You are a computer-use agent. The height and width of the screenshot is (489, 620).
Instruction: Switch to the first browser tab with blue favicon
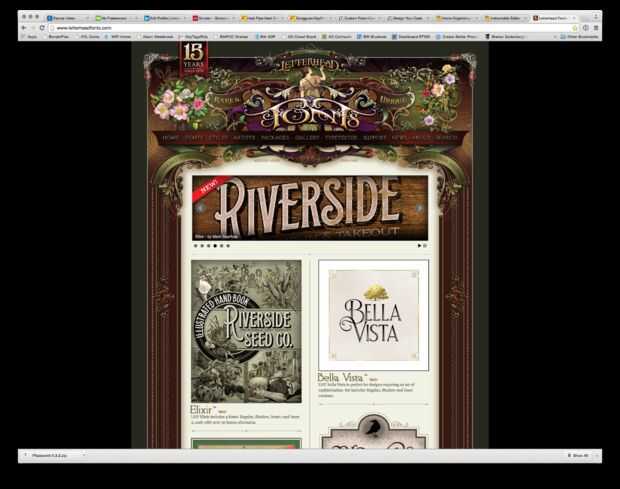click(x=67, y=18)
